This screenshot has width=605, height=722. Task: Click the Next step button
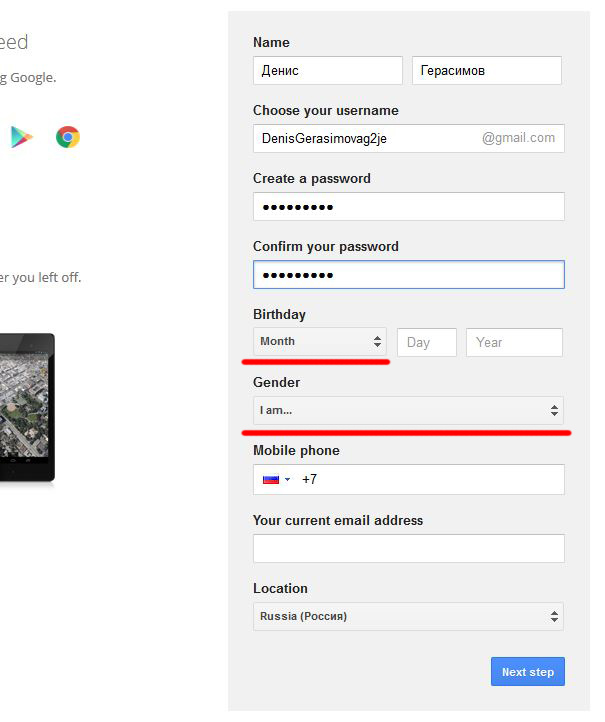tap(528, 672)
